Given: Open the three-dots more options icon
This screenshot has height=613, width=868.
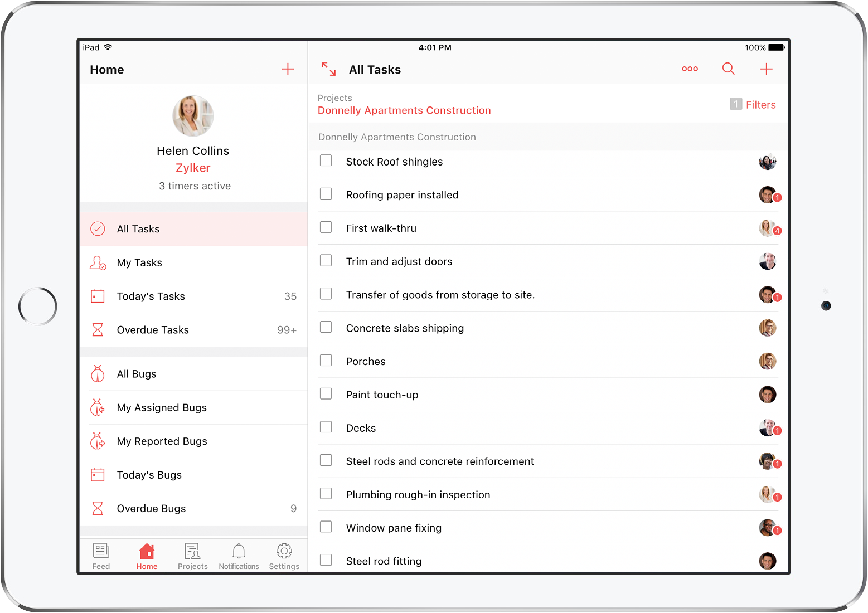Looking at the screenshot, I should point(690,69).
